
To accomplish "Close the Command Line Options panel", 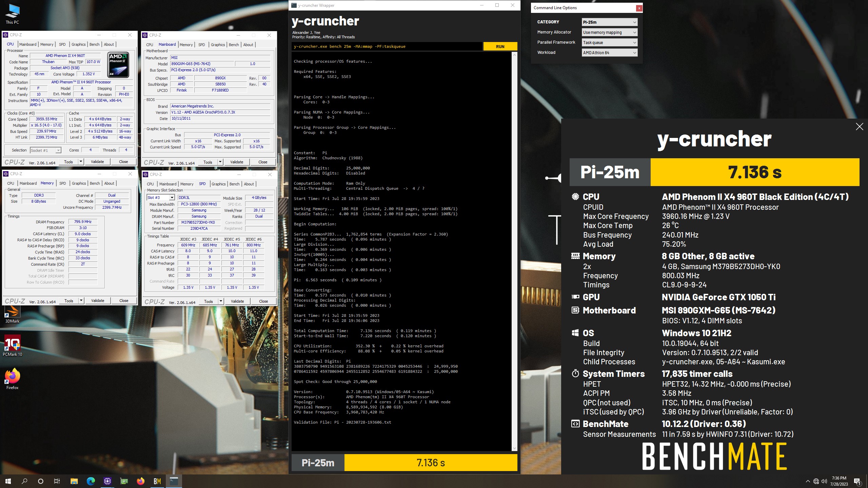I will tap(639, 8).
